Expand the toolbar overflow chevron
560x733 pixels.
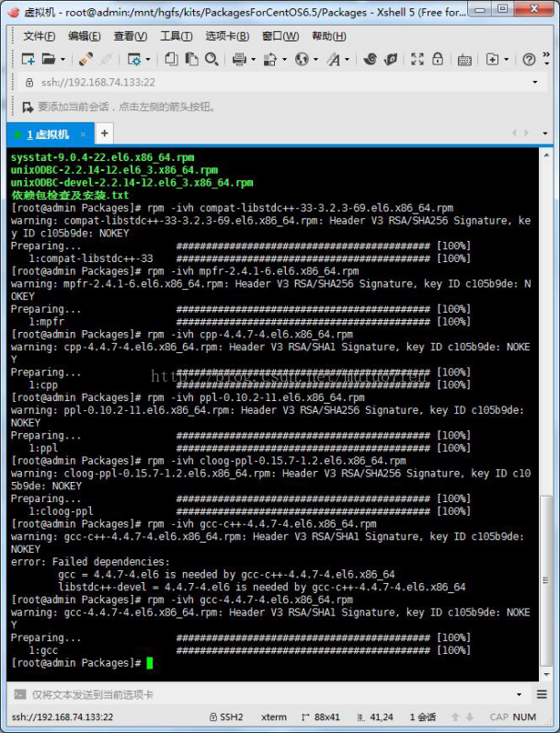tap(546, 59)
